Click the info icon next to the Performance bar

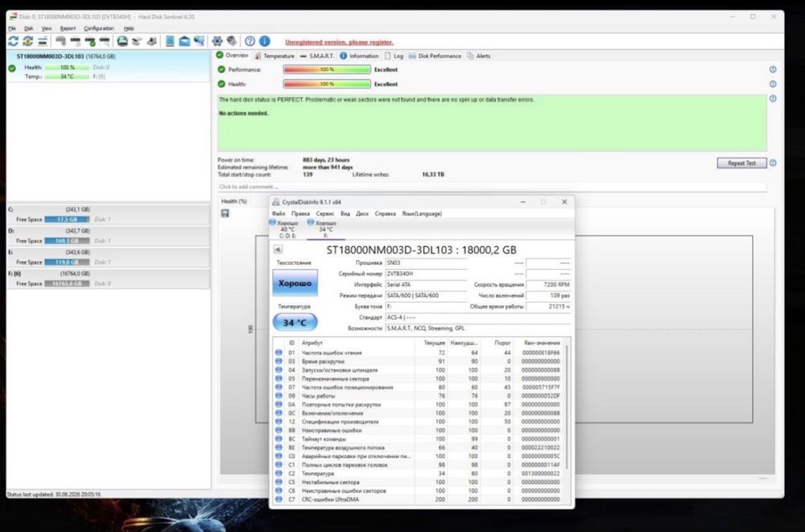tap(773, 69)
